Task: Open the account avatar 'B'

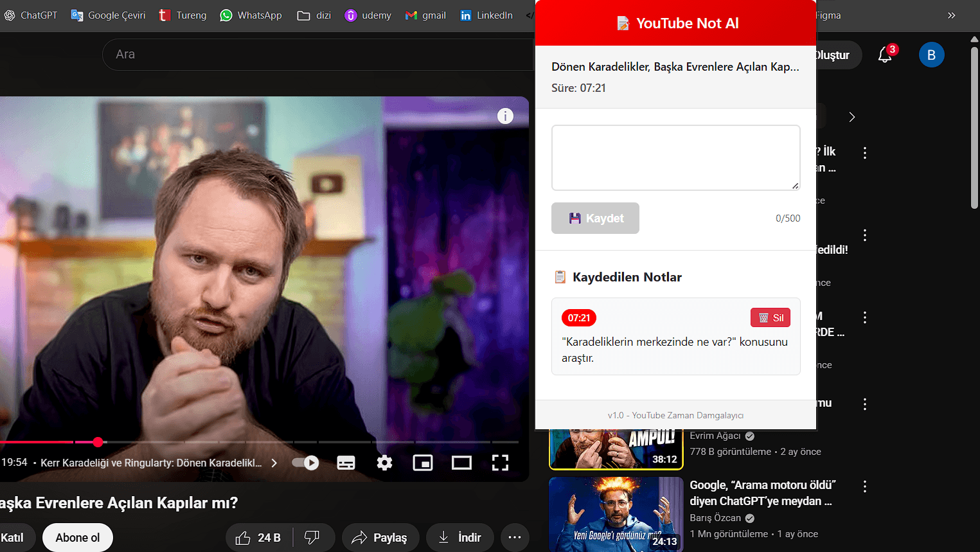Action: 931,55
